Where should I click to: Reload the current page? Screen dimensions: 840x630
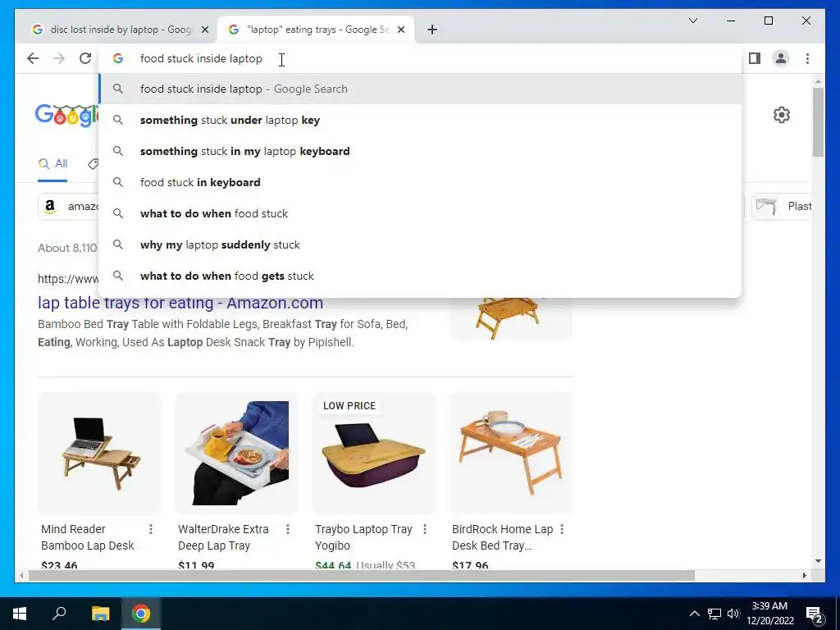click(x=85, y=58)
